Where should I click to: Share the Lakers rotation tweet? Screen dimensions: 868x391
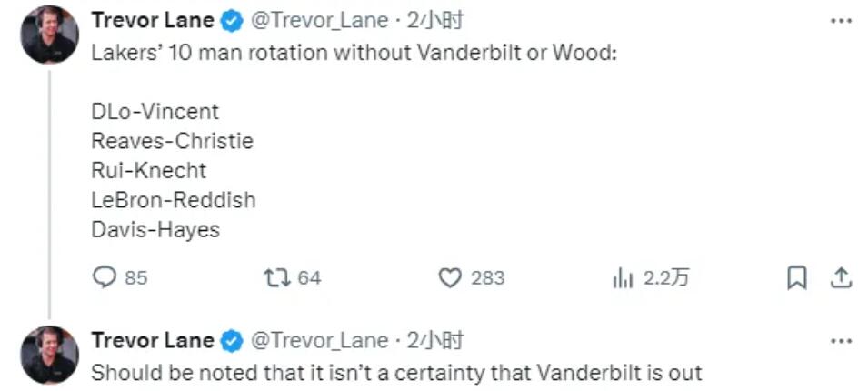(842, 276)
